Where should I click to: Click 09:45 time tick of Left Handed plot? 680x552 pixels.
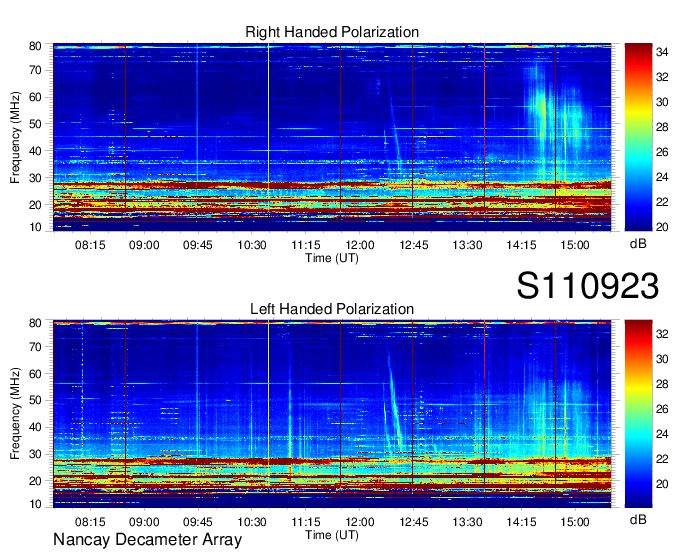198,522
